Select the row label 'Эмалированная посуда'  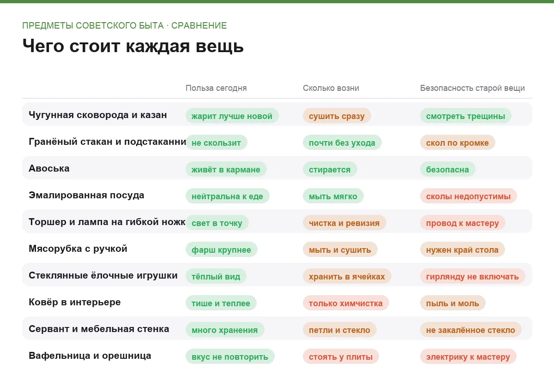coord(86,195)
